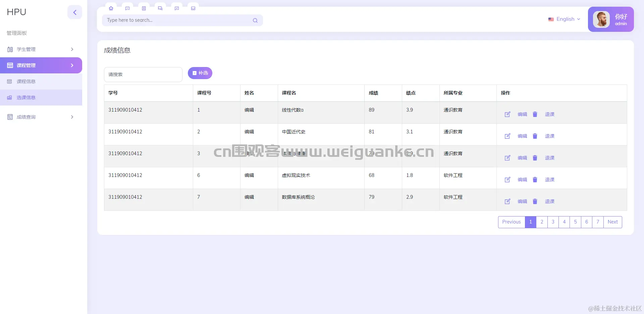Viewport: 644px width, 314px height.
Task: Jump to pagination page 2
Action: point(542,222)
